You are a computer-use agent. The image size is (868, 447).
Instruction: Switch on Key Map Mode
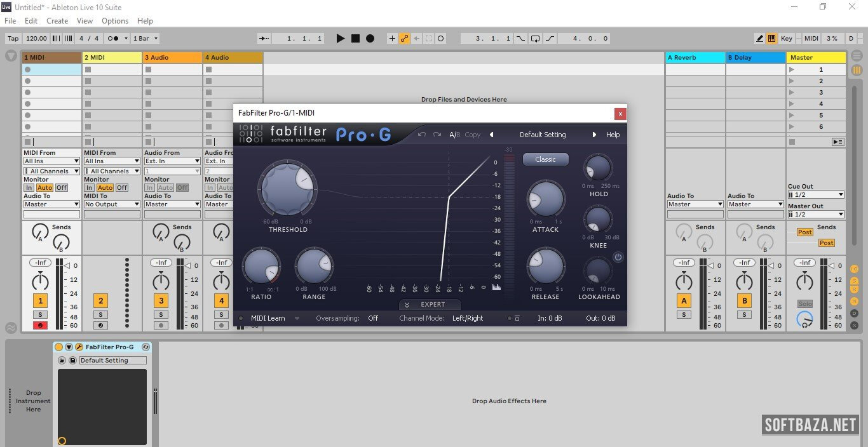pos(787,38)
